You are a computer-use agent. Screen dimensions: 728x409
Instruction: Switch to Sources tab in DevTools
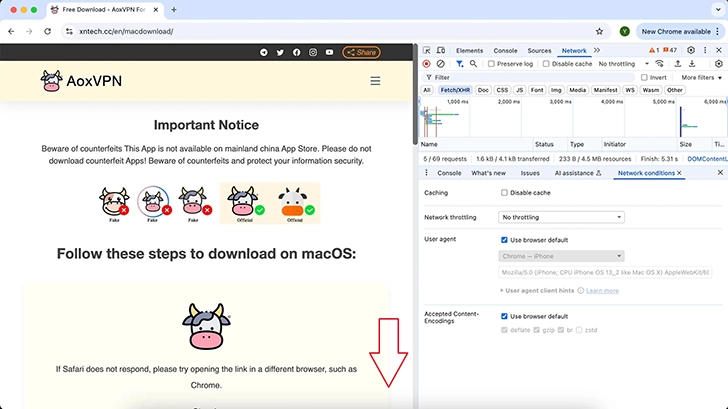pos(539,51)
